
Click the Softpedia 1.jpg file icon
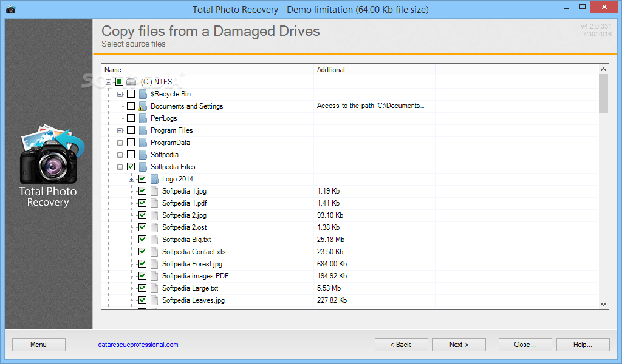coord(154,191)
